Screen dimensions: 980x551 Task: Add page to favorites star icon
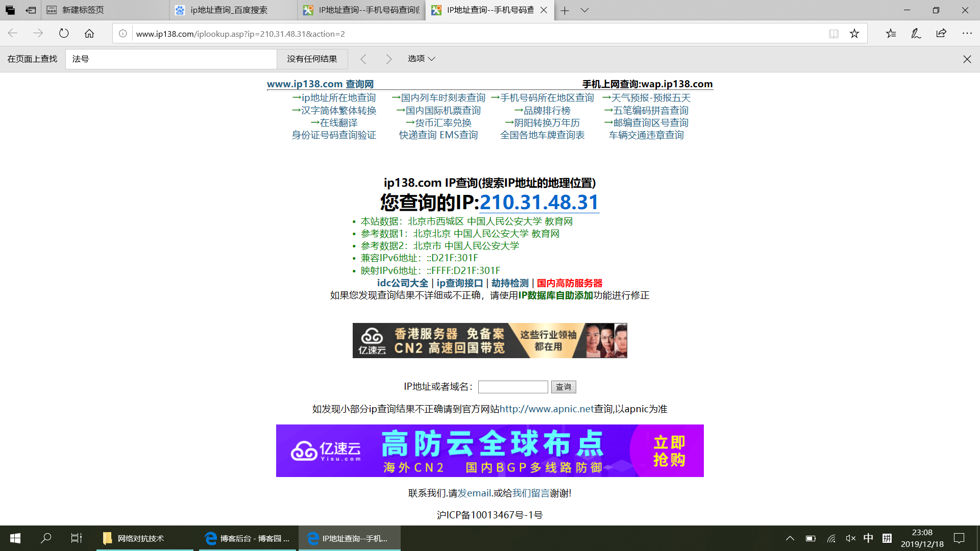tap(854, 34)
